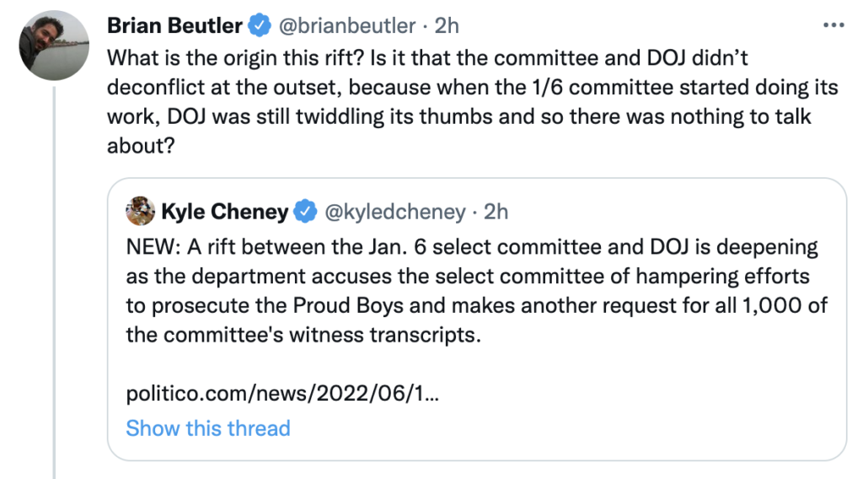
Task: Visit the @brianbeutler handle
Action: coord(347,26)
